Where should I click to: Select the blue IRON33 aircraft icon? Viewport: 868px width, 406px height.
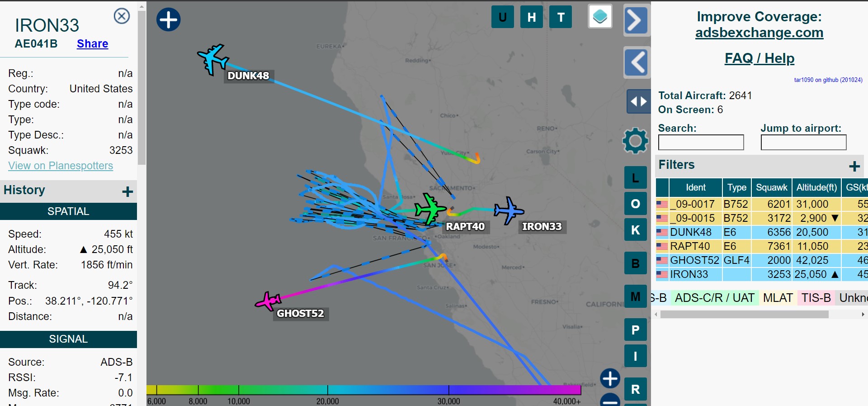coord(509,210)
